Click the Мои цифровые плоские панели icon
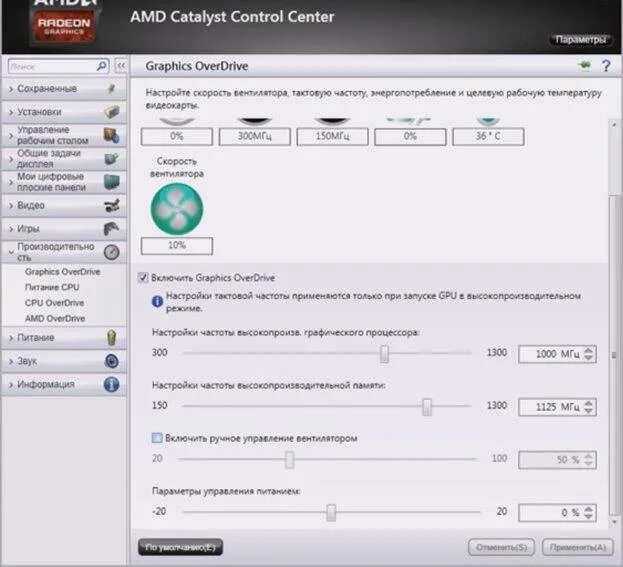The width and height of the screenshot is (623, 567). click(112, 182)
